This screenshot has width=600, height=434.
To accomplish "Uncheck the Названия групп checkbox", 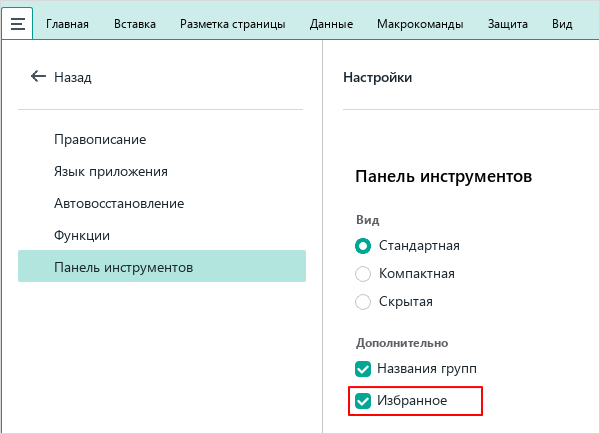I will (363, 368).
